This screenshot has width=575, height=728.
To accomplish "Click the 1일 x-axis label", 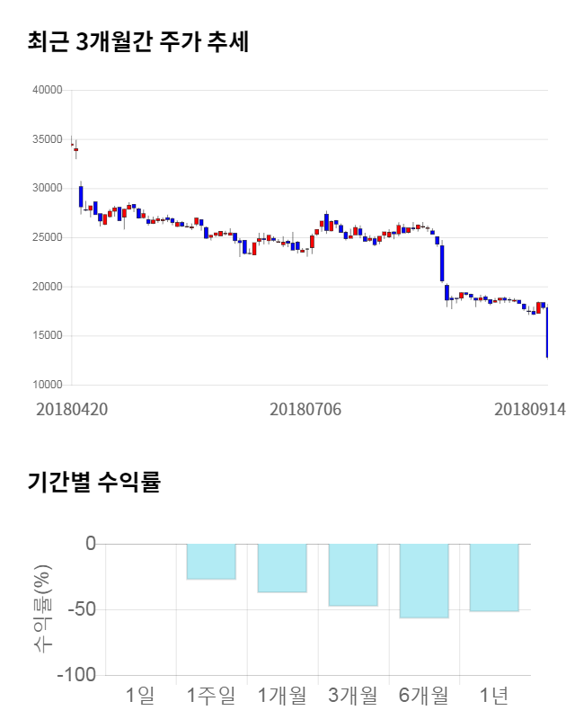I will point(140,695).
